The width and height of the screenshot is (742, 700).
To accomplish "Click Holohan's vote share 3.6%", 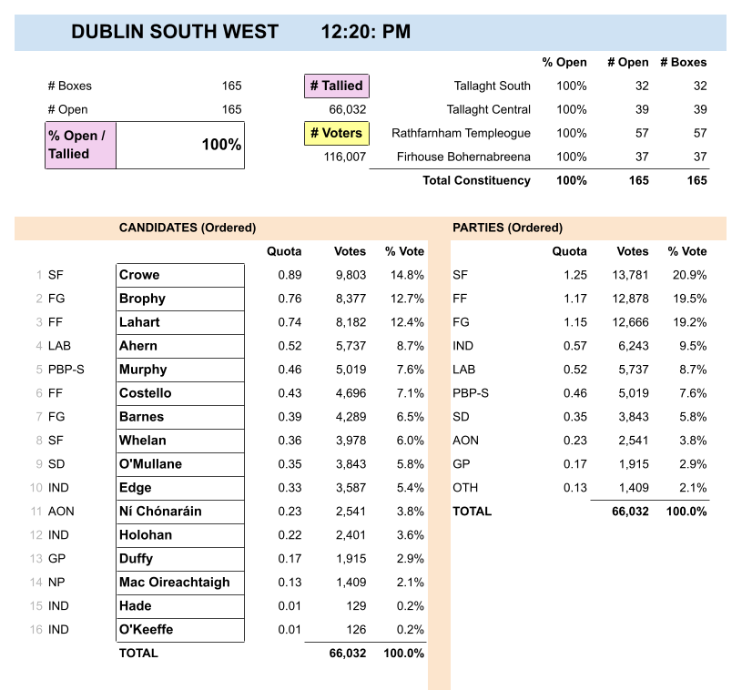I will (411, 535).
